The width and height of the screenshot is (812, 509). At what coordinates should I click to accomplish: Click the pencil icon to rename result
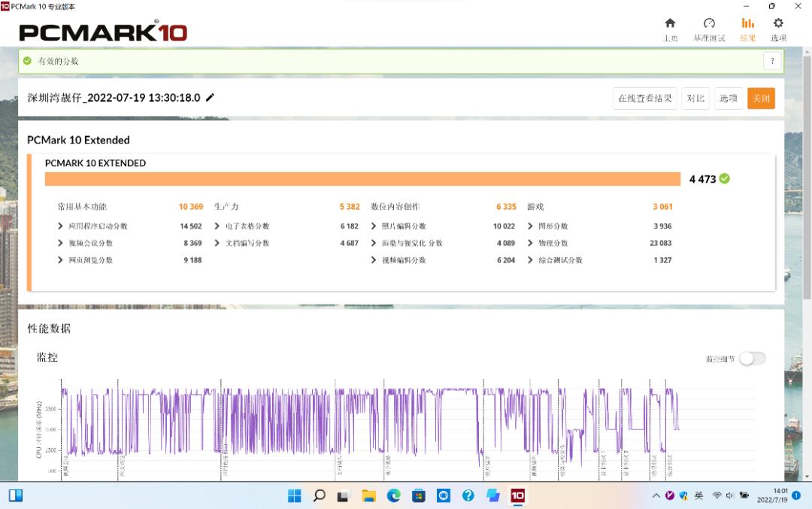pyautogui.click(x=211, y=98)
